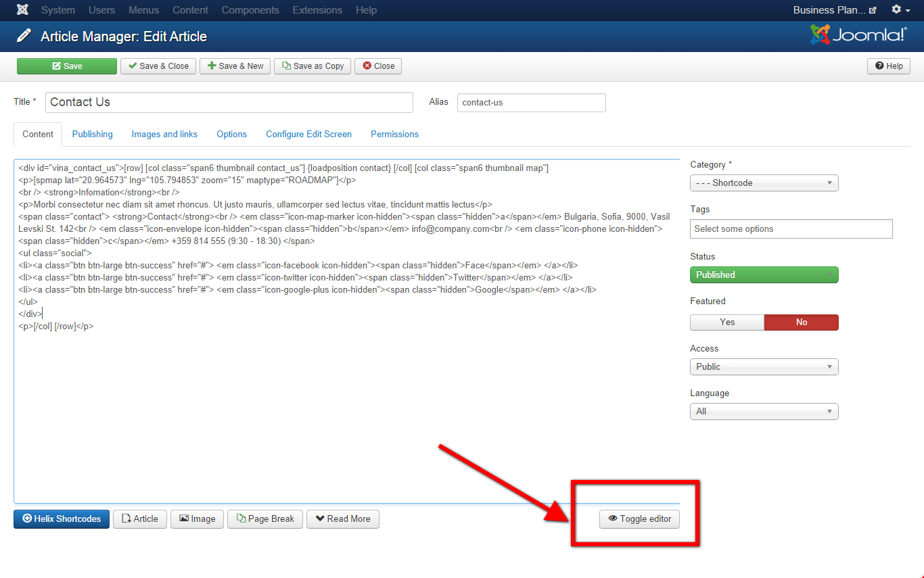The height and width of the screenshot is (578, 924).
Task: Open the settings gear menu
Action: pyautogui.click(x=900, y=10)
